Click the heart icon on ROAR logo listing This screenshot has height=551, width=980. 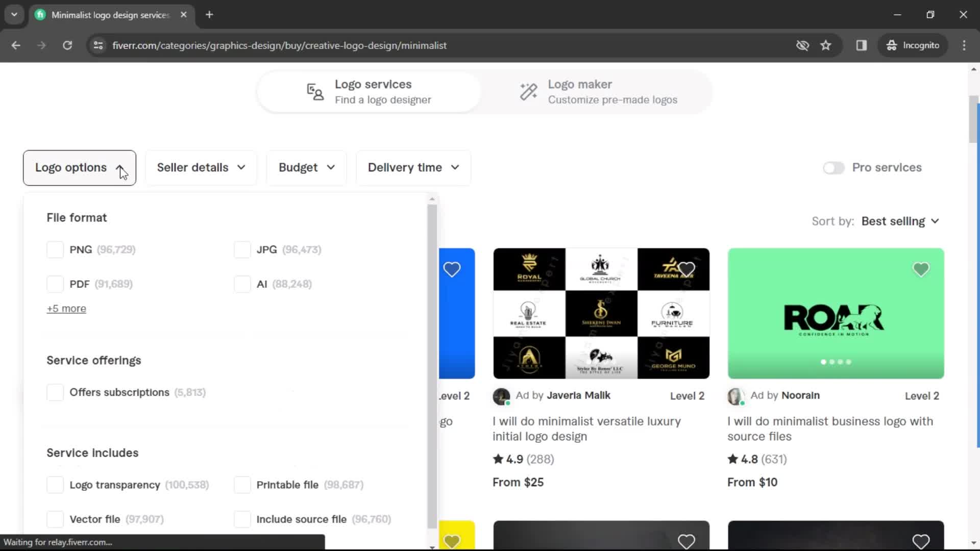920,269
